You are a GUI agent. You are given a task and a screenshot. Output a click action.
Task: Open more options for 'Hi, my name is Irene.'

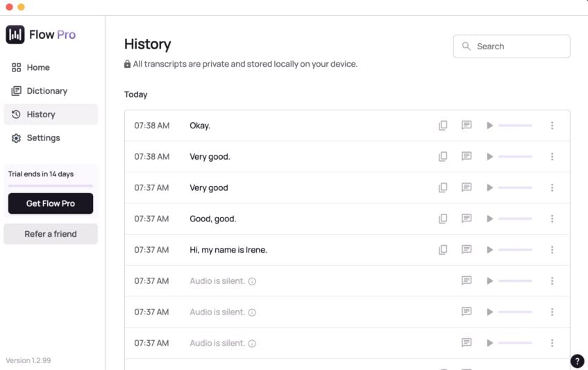(552, 250)
